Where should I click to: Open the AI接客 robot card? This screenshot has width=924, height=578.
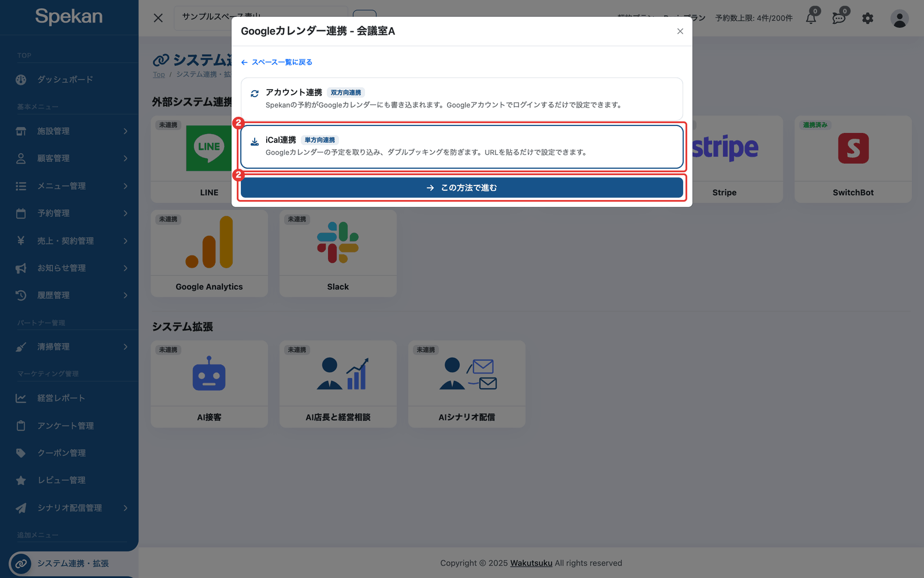209,384
